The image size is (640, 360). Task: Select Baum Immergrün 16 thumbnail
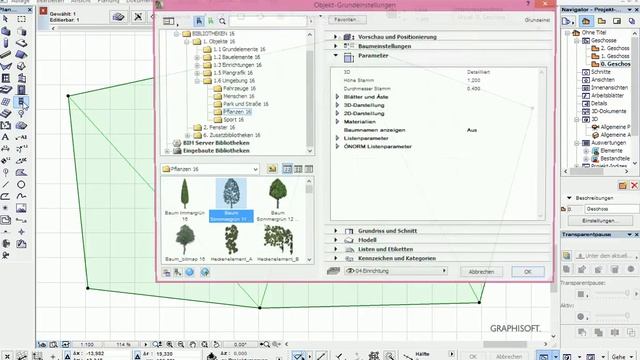pos(185,200)
